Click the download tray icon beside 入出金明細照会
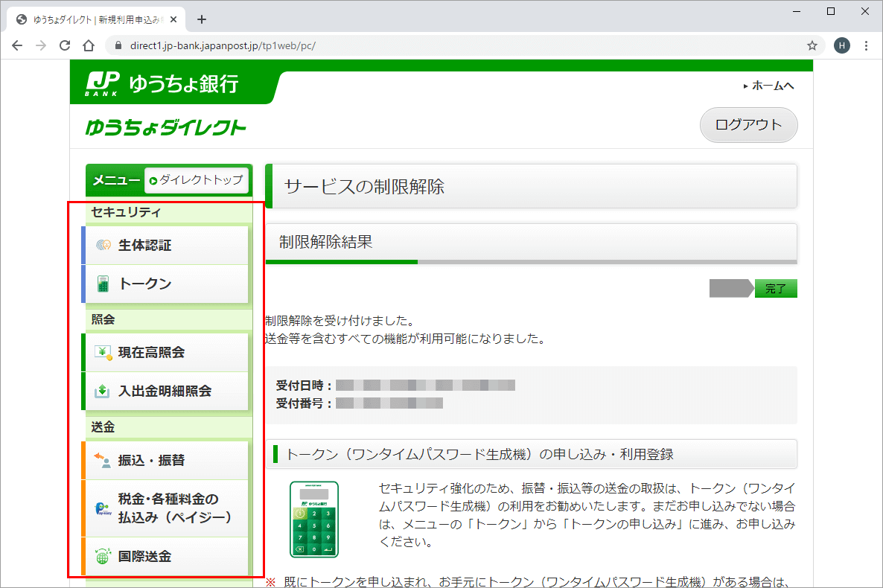883x588 pixels. (102, 391)
